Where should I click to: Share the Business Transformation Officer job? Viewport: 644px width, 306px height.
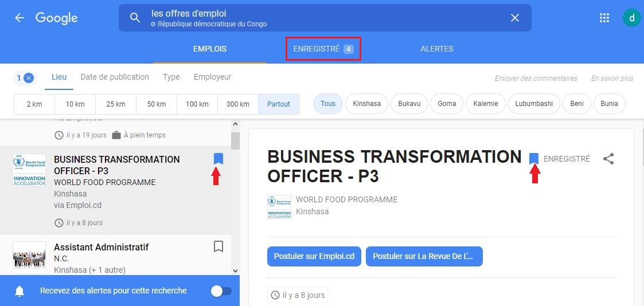608,159
